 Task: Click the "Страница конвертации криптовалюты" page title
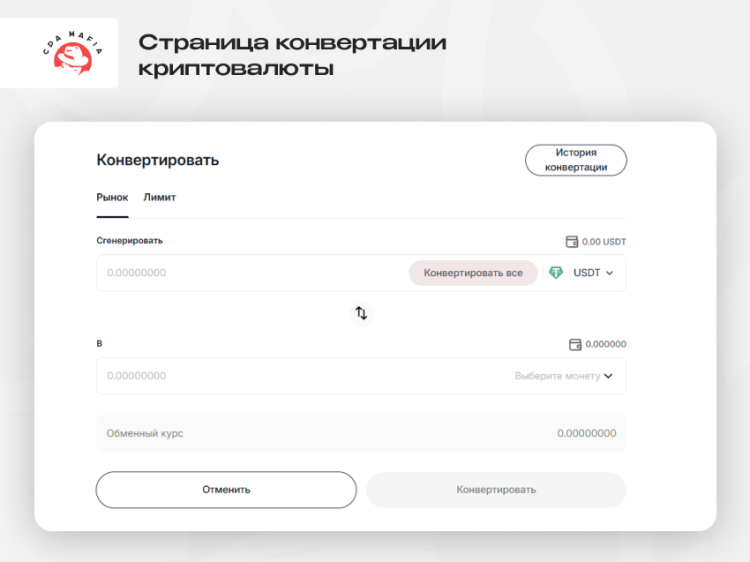click(x=292, y=55)
